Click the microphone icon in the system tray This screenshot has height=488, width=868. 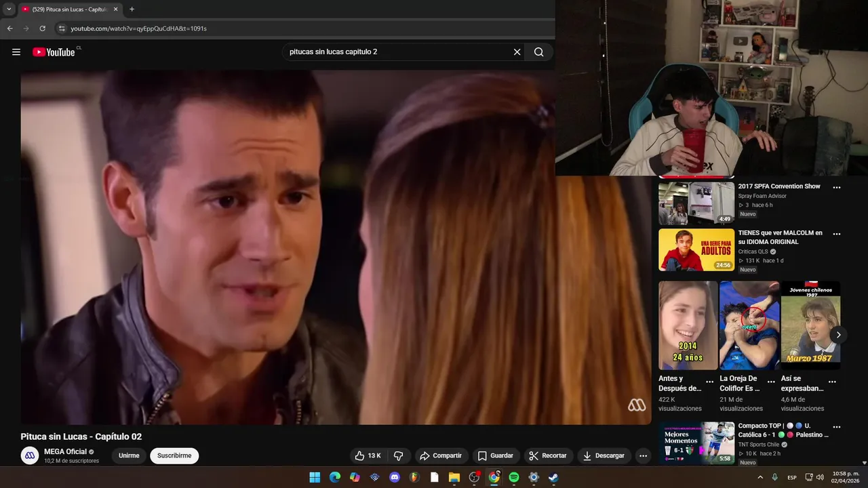(x=775, y=477)
